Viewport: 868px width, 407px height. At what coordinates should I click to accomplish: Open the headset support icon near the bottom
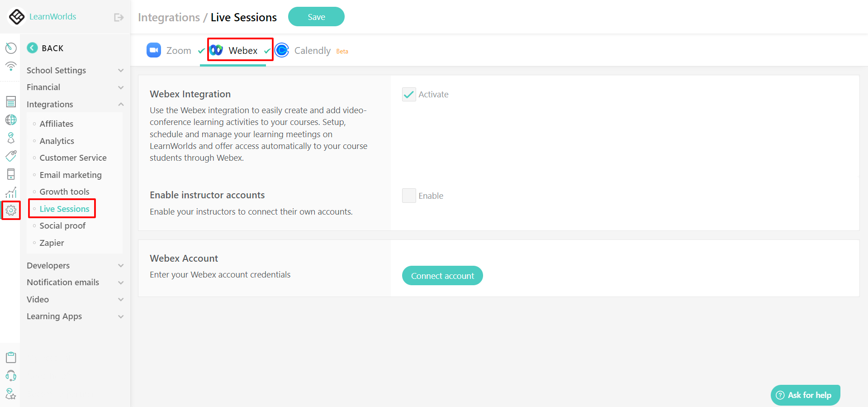[11, 375]
